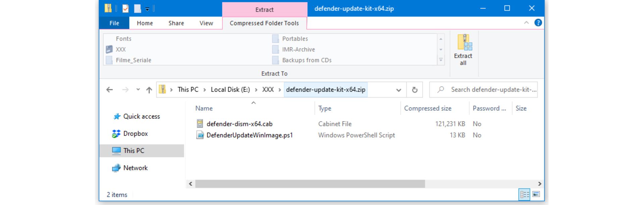This screenshot has height=205, width=644.
Task: Go back with the Back arrow
Action: point(109,90)
